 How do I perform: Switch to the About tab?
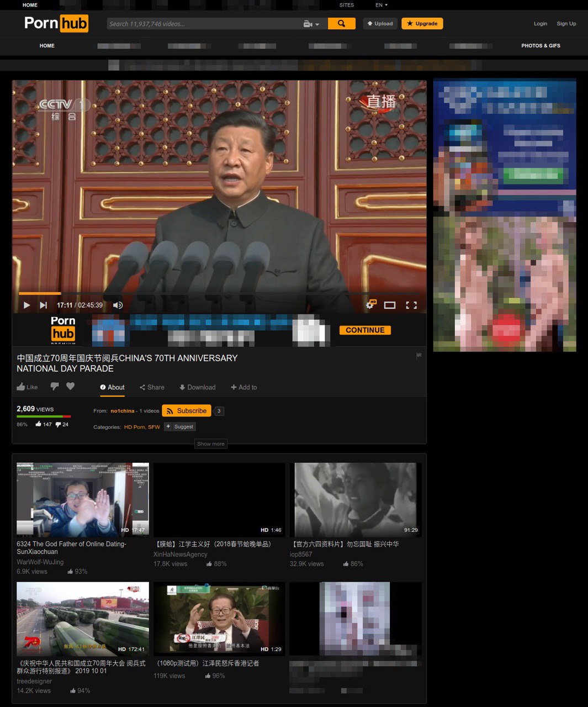click(112, 387)
